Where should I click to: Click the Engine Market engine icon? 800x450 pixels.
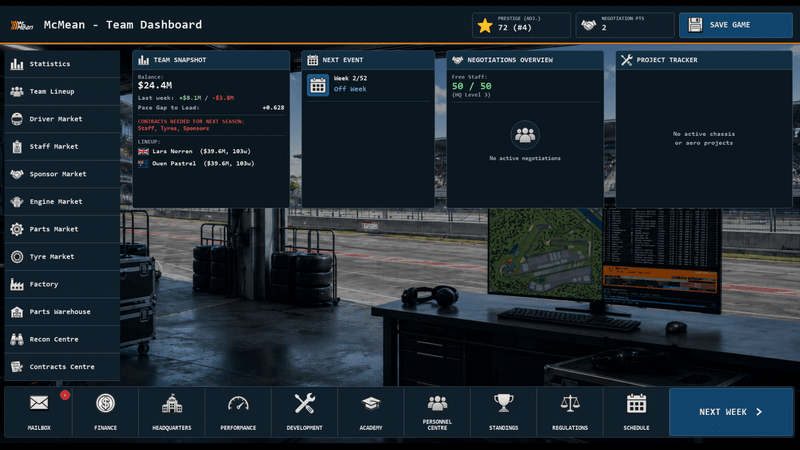pyautogui.click(x=17, y=202)
